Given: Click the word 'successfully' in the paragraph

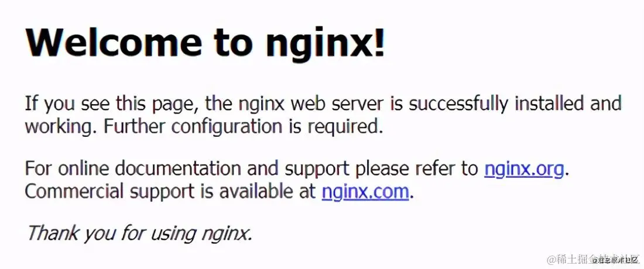Looking at the screenshot, I should [458, 105].
